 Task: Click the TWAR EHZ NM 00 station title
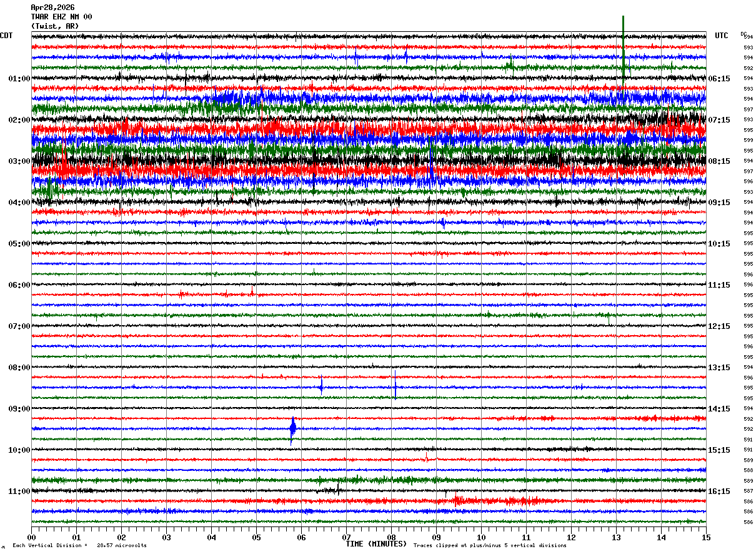[x=61, y=17]
